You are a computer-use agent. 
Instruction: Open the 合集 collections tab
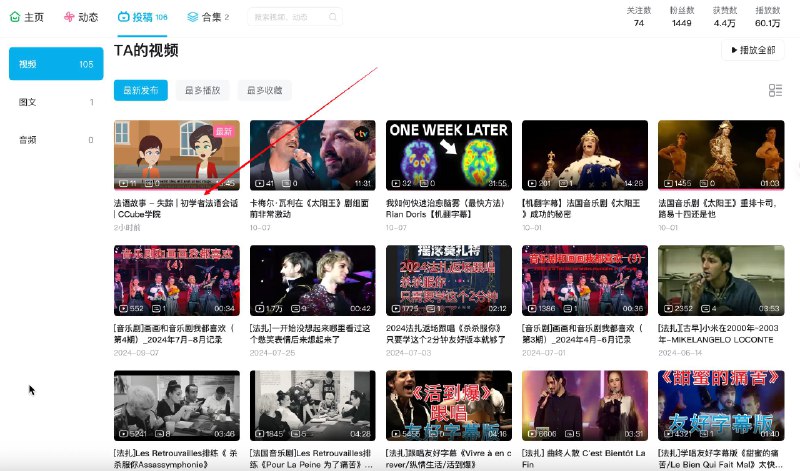208,17
